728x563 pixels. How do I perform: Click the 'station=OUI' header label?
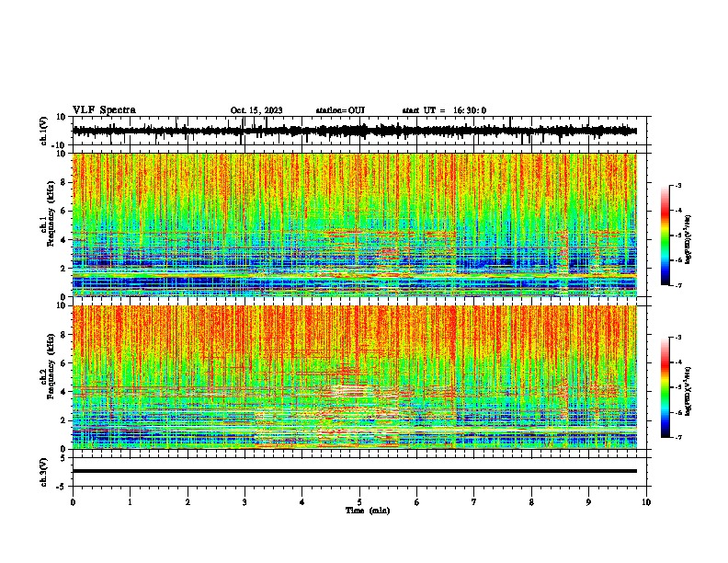(340, 110)
